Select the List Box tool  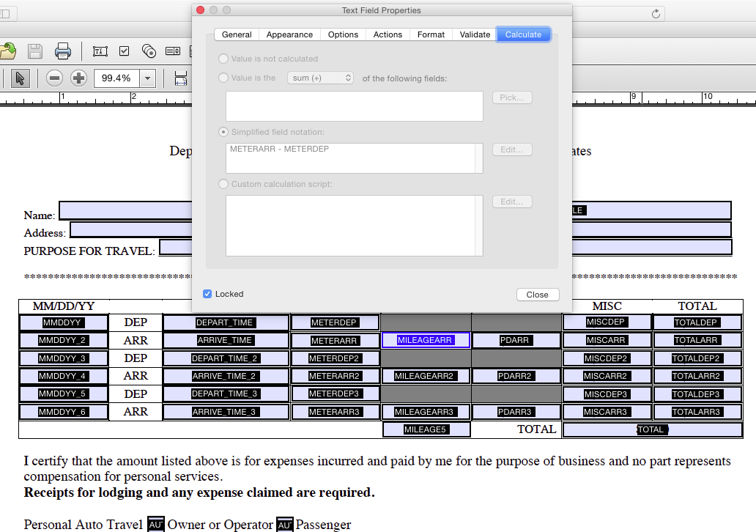(173, 51)
